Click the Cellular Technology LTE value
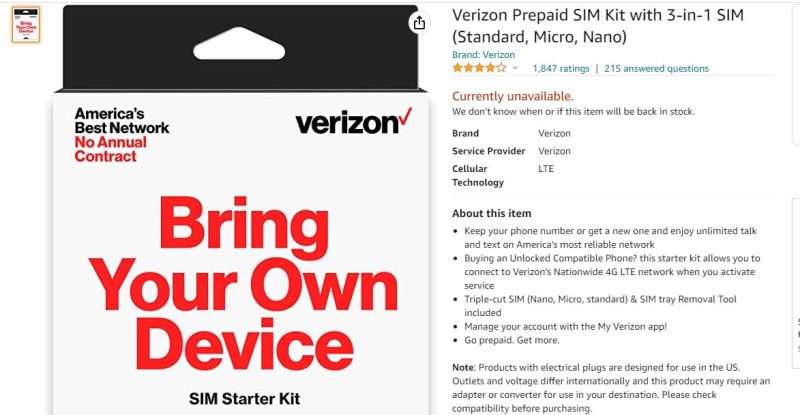The width and height of the screenshot is (800, 415). pyautogui.click(x=545, y=169)
